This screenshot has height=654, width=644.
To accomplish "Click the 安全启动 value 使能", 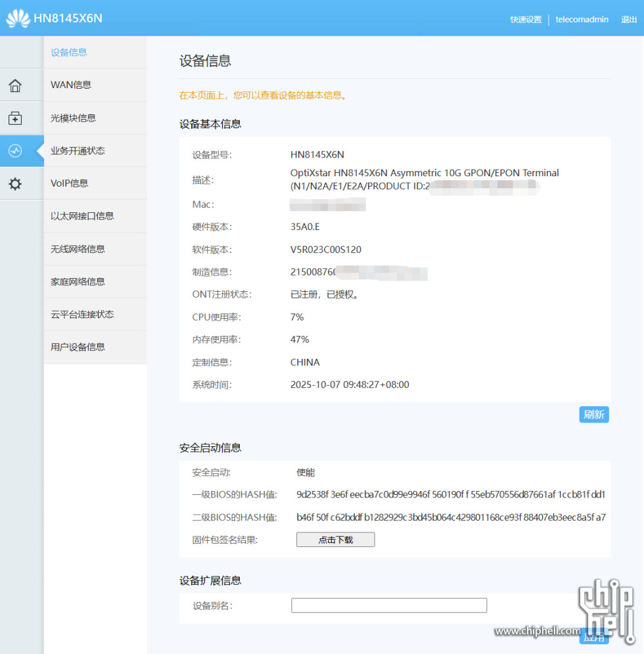I will pos(306,472).
